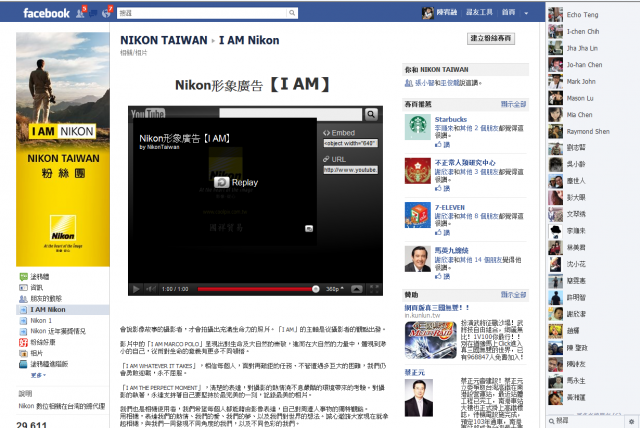The image size is (640, 428).
Task: Click the MechRaid game ad image
Action: [x=431, y=340]
